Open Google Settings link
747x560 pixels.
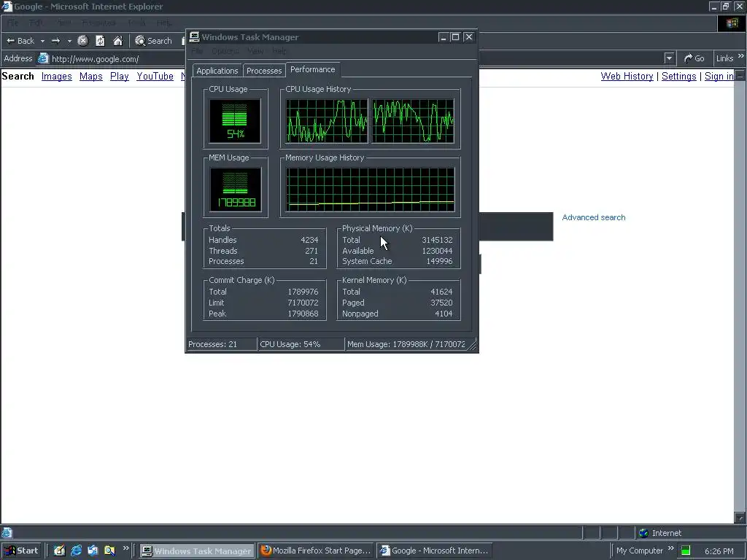(679, 76)
